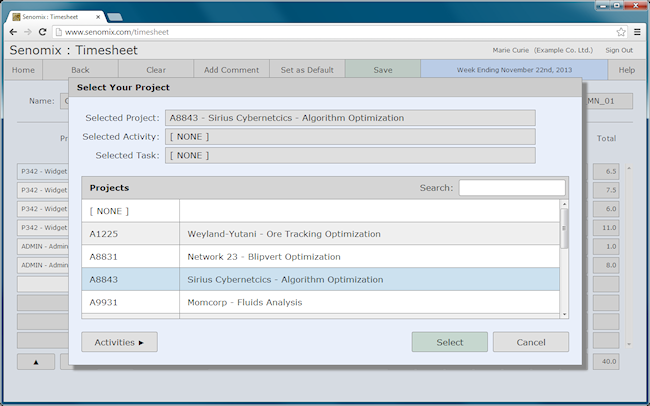
Task: Click the Projects list header
Action: click(109, 188)
